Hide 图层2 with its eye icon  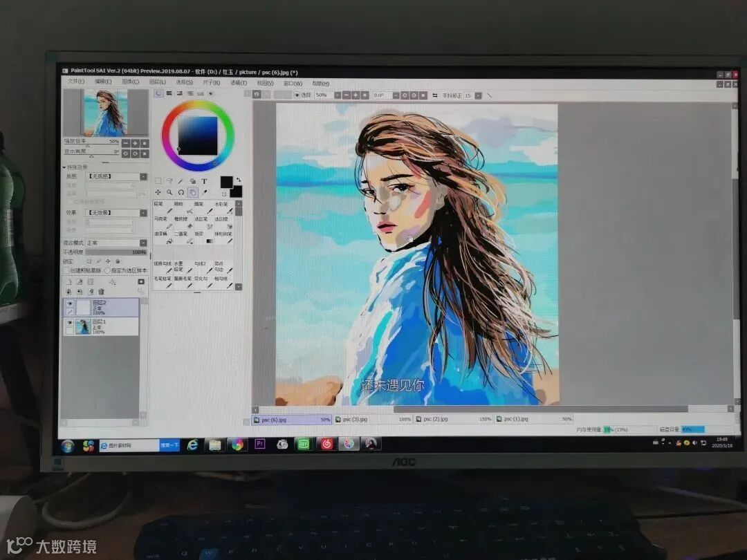pyautogui.click(x=70, y=304)
